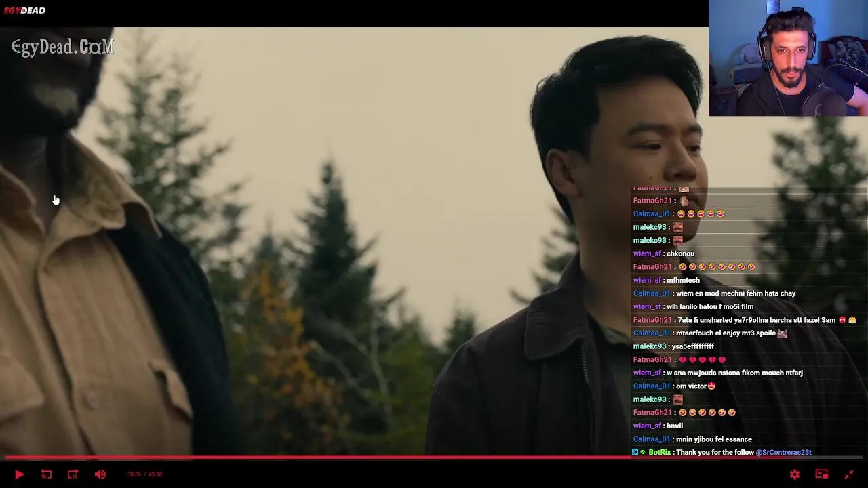Click the '7ata fi unsharted' chat message
The height and width of the screenshot is (488, 868).
(x=744, y=320)
